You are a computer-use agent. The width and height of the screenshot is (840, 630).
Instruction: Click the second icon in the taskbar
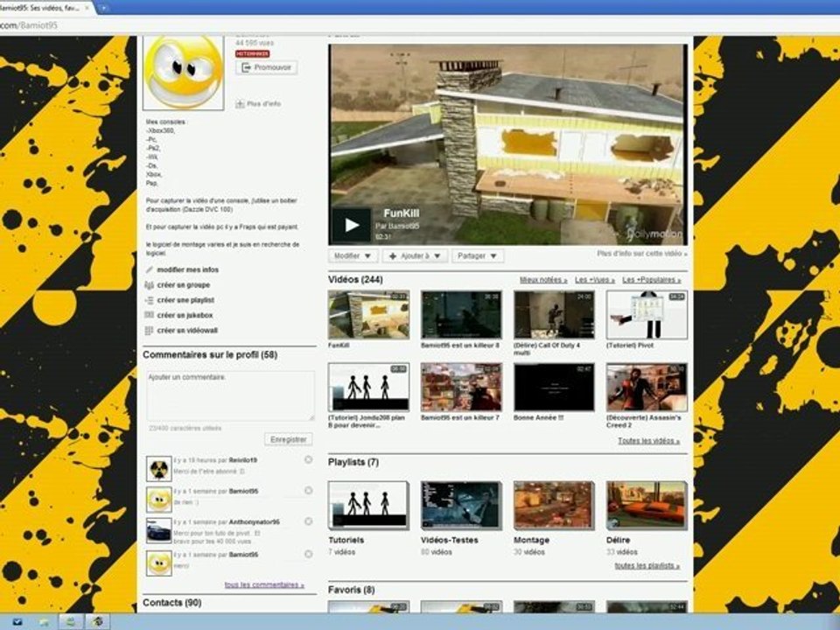click(45, 622)
